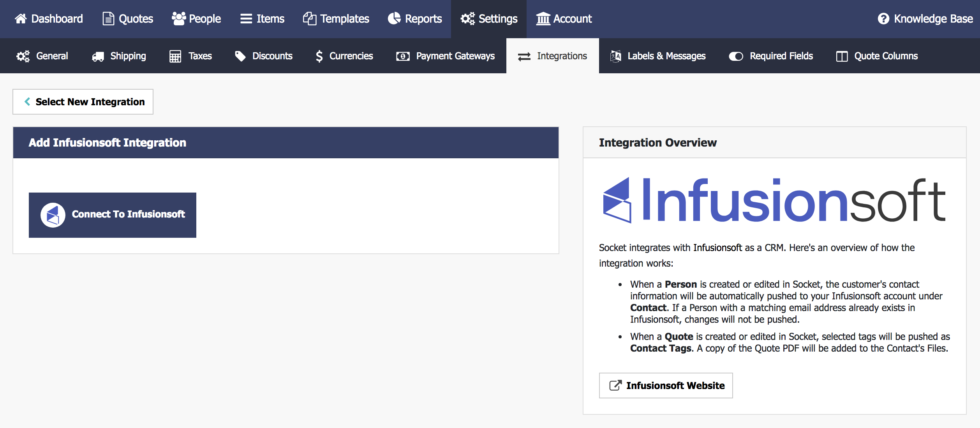Go to the People section
Image resolution: width=980 pixels, height=428 pixels.
coord(196,19)
